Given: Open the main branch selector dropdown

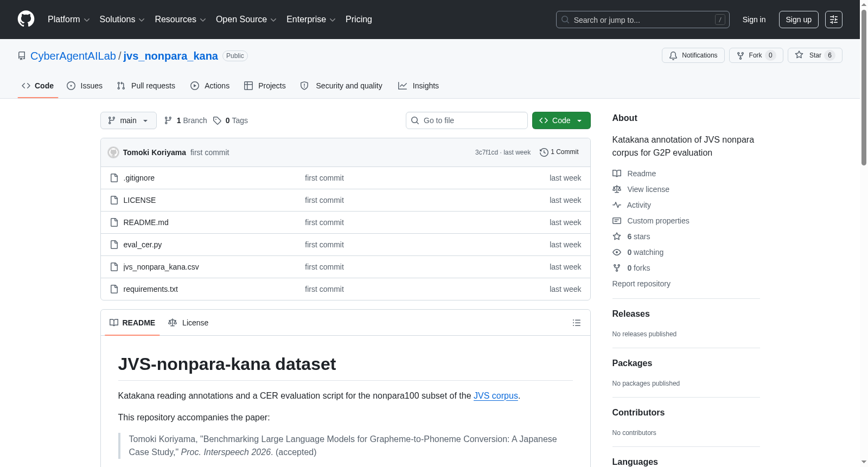Looking at the screenshot, I should [x=129, y=120].
